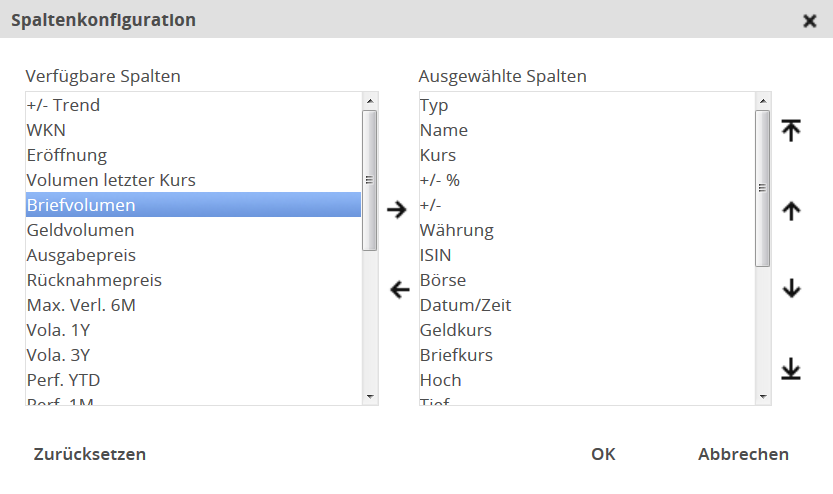Close the Spaltenkonfiguration dialog
833x494 pixels.
tap(810, 21)
